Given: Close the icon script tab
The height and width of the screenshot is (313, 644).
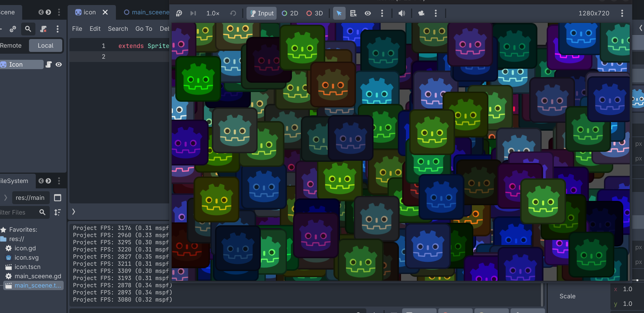Looking at the screenshot, I should click(x=105, y=12).
